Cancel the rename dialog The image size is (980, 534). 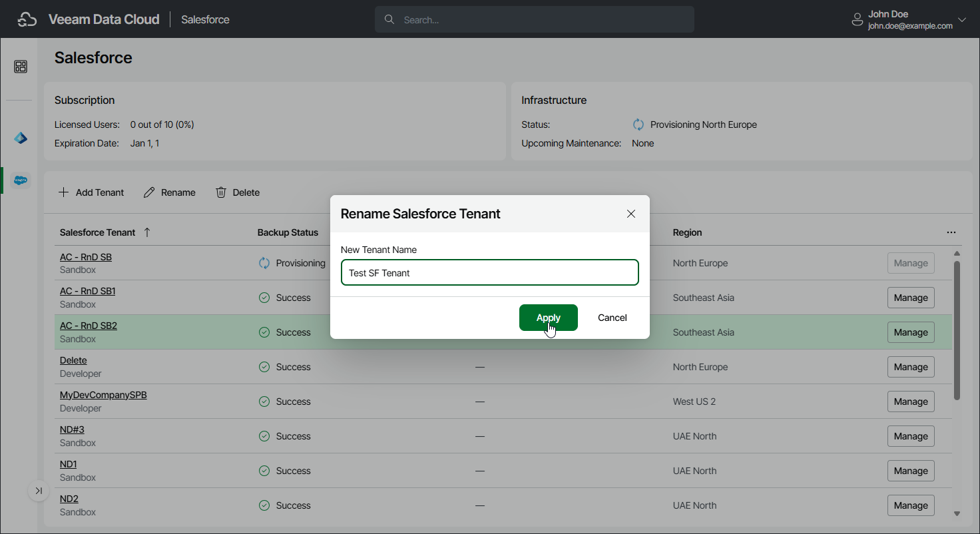[x=612, y=318]
